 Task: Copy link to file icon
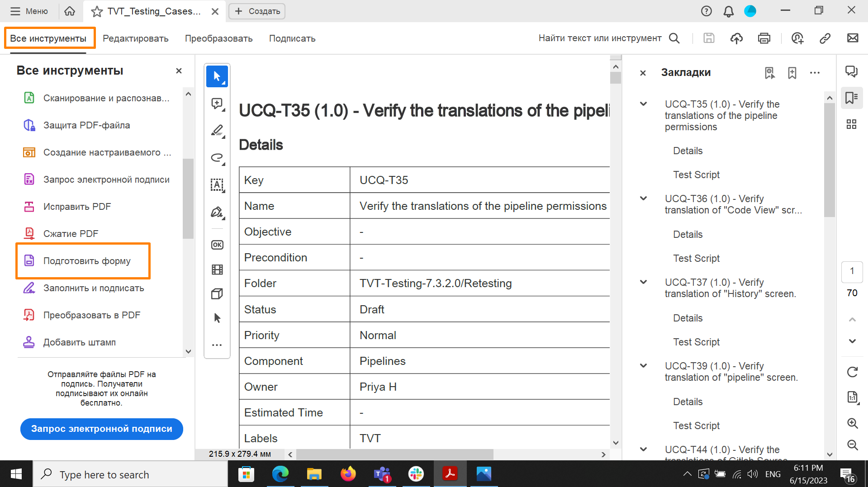point(825,38)
